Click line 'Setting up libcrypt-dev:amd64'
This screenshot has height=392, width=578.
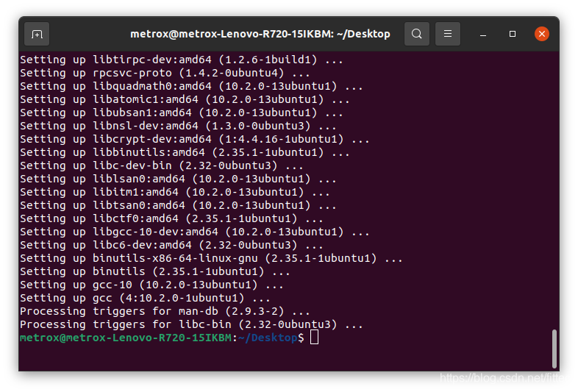click(x=195, y=140)
